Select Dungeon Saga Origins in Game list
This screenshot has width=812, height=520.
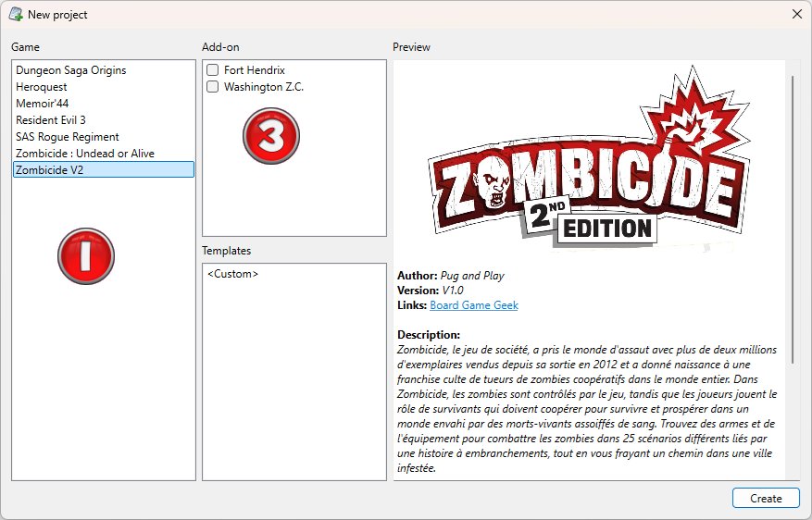point(104,69)
